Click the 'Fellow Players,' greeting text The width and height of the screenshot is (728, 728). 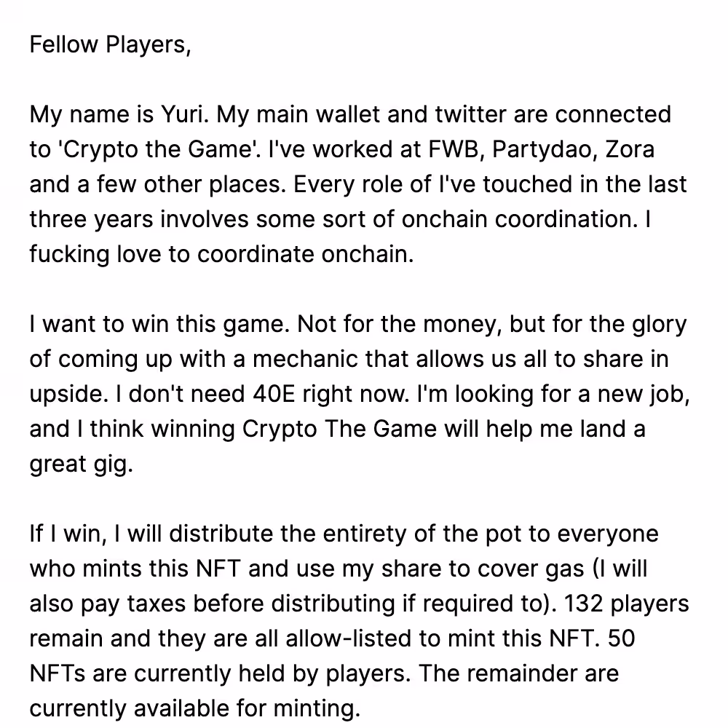tap(110, 45)
